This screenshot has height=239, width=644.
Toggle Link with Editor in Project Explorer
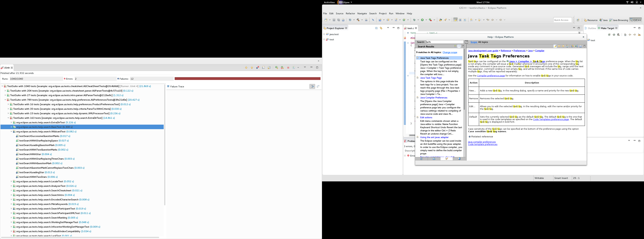(381, 28)
